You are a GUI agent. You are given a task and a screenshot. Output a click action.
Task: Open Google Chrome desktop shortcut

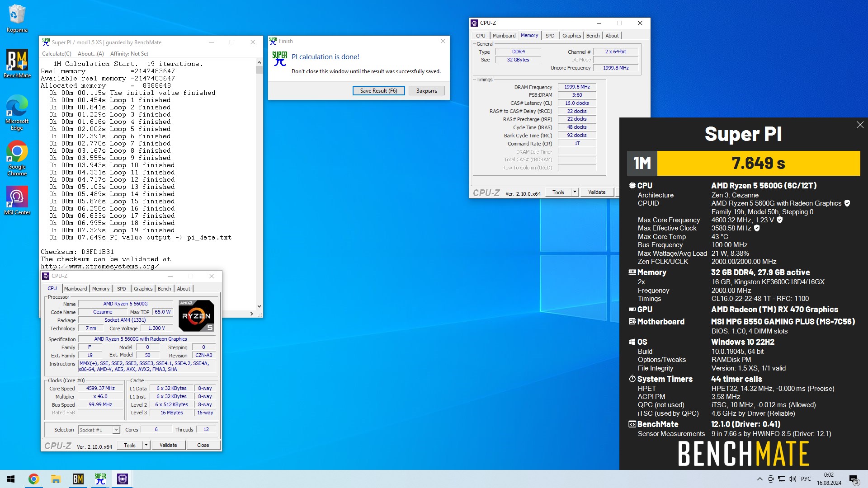[17, 158]
